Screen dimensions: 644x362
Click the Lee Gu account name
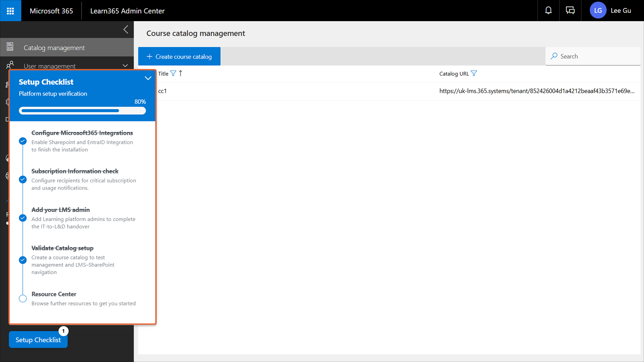click(x=621, y=11)
